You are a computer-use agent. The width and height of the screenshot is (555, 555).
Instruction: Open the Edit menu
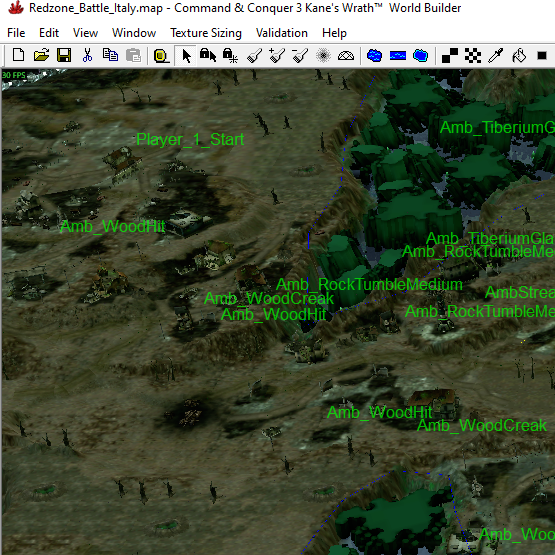point(49,33)
